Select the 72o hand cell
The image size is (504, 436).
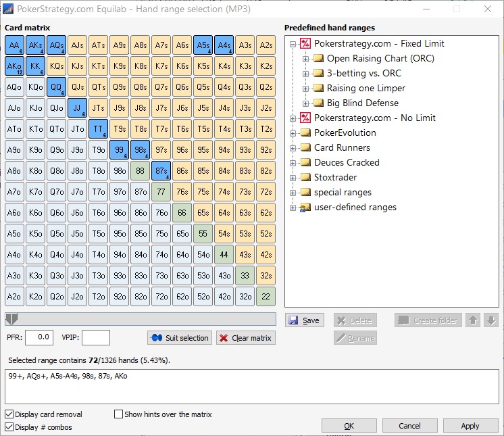(x=161, y=297)
